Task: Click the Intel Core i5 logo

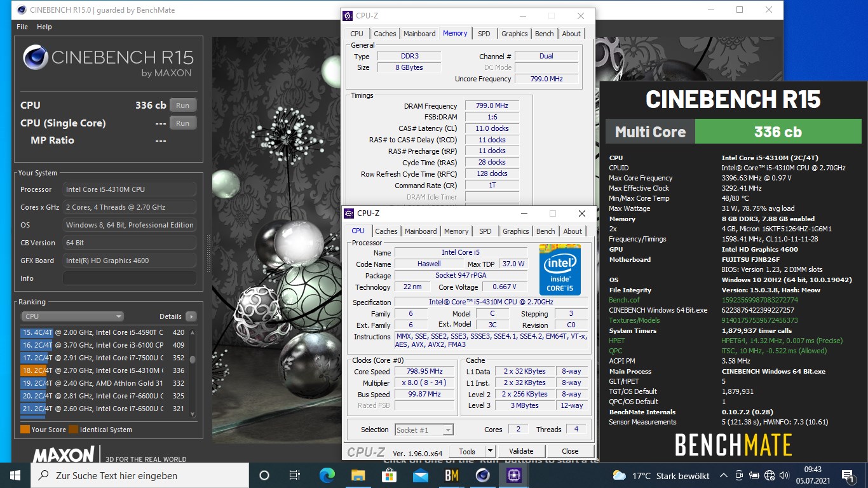Action: [560, 269]
